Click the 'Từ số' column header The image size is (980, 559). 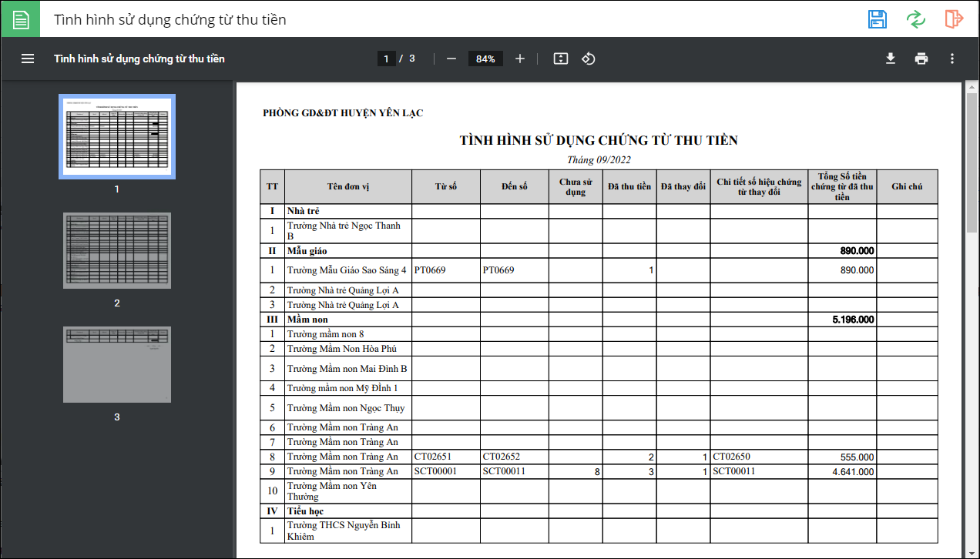coord(446,186)
